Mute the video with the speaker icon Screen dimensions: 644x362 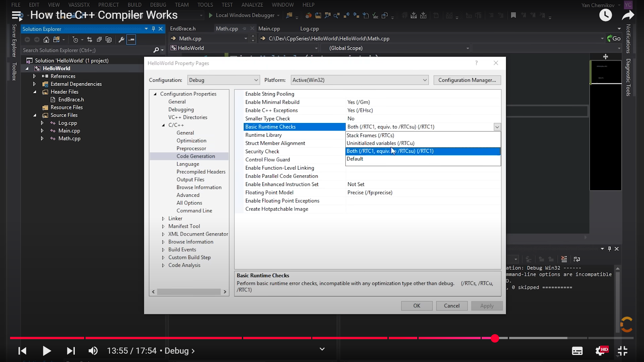point(93,351)
